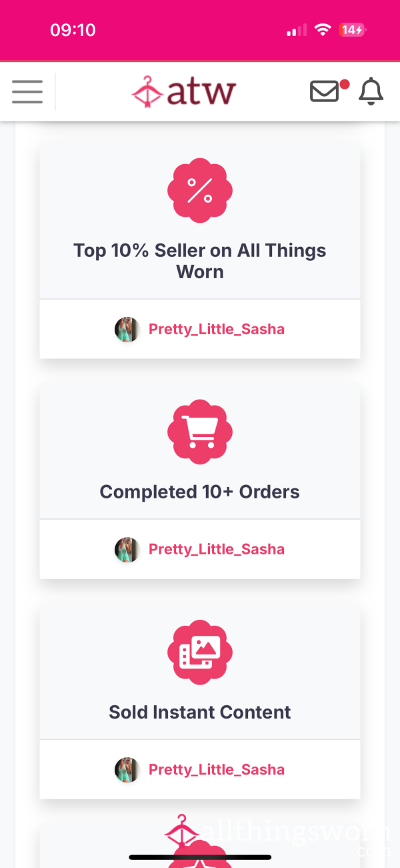The height and width of the screenshot is (868, 400).
Task: Open Pretty_Little_Sasha link under Top 10% Seller
Action: click(217, 329)
